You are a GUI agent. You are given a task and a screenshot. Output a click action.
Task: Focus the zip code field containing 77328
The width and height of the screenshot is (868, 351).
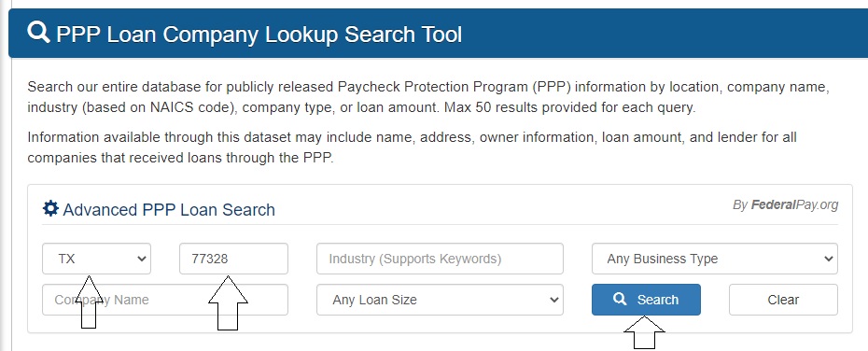233,259
